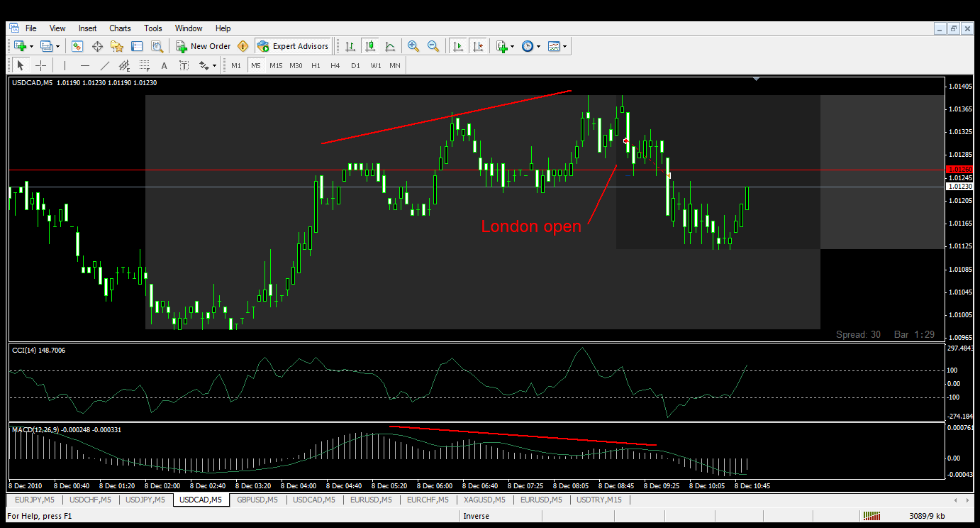The width and height of the screenshot is (980, 528).
Task: Open the Navigator folder-star icon
Action: [117, 46]
